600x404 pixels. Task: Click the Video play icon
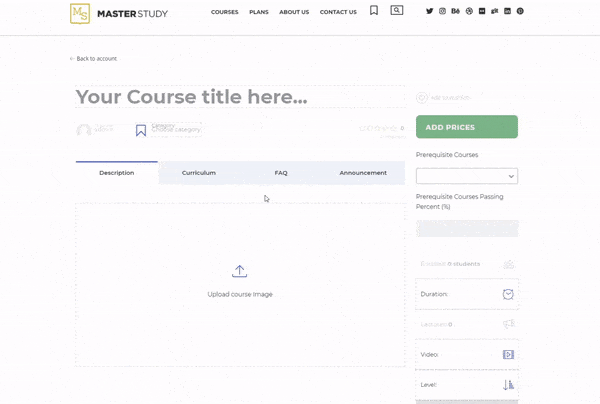tap(508, 354)
